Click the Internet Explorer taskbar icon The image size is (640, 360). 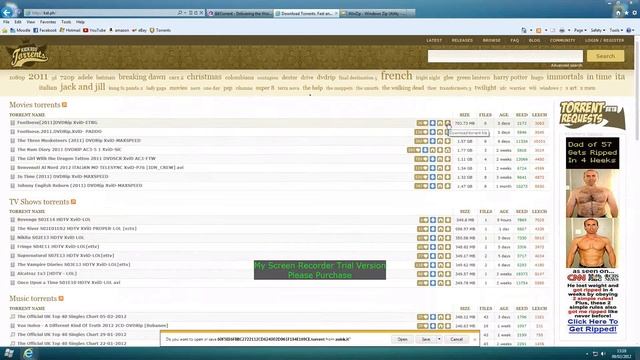click(28, 353)
